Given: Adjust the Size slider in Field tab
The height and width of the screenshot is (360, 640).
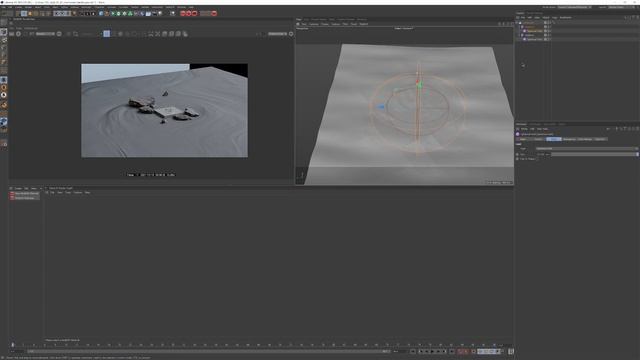Looking at the screenshot, I should pos(594,154).
